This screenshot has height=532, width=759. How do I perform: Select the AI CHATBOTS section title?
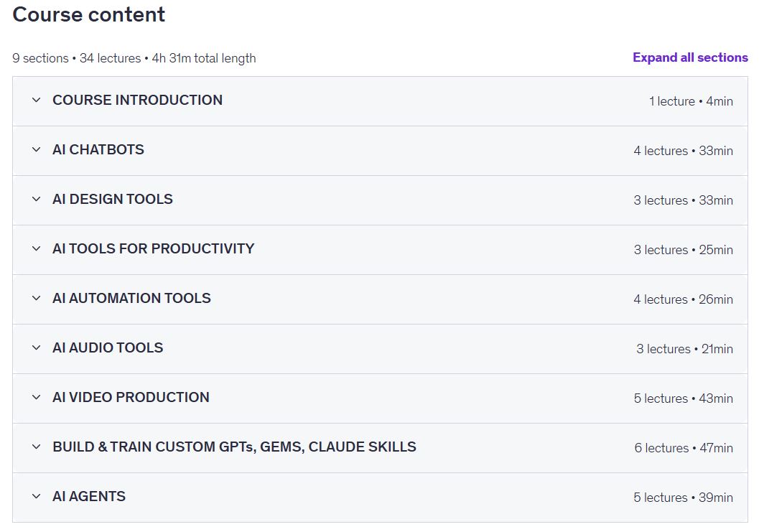click(x=98, y=149)
